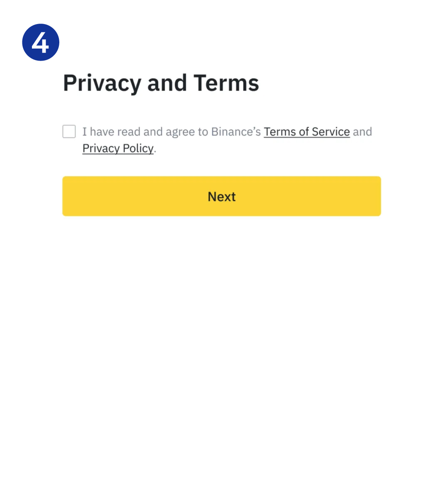The width and height of the screenshot is (448, 498).
Task: Read Binance's Privacy Policy
Action: click(118, 148)
